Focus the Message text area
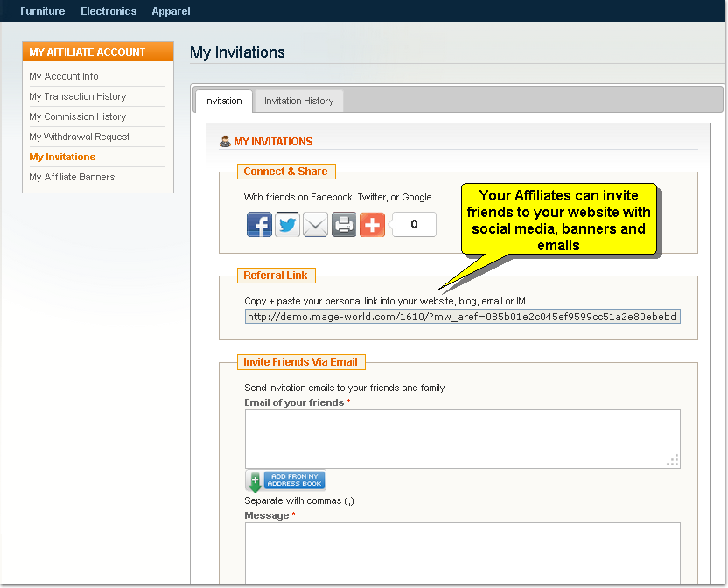Image resolution: width=728 pixels, height=588 pixels. click(462, 554)
